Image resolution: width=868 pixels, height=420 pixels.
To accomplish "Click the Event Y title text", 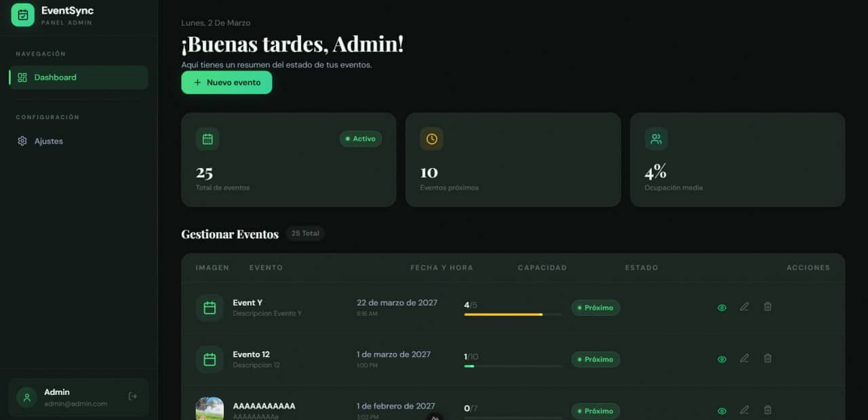I will [x=248, y=303].
